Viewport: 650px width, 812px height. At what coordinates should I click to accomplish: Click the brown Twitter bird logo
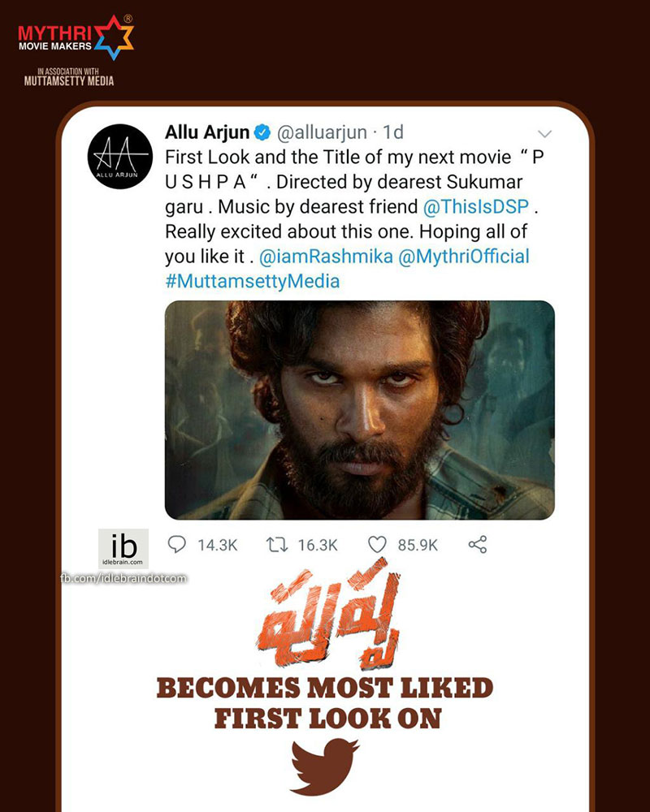tap(325, 767)
